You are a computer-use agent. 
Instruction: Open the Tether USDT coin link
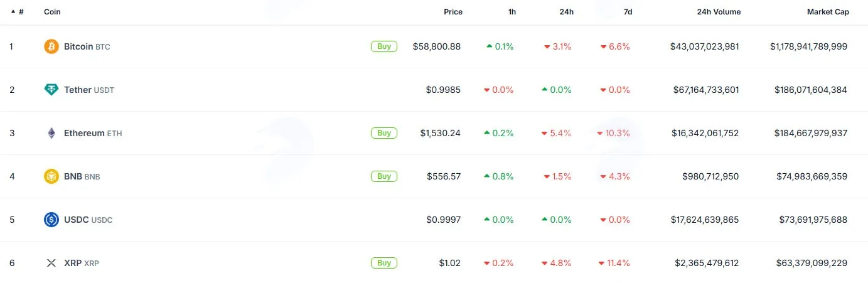point(89,90)
